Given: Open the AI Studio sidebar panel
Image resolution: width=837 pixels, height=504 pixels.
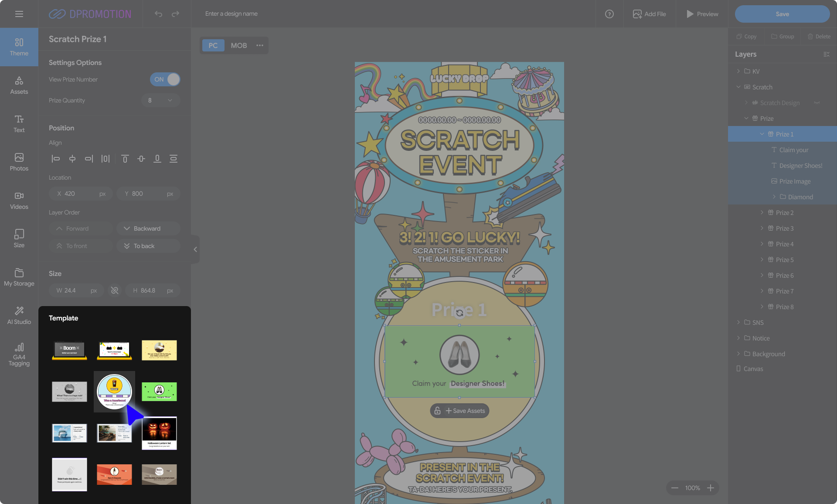Looking at the screenshot, I should pyautogui.click(x=19, y=315).
